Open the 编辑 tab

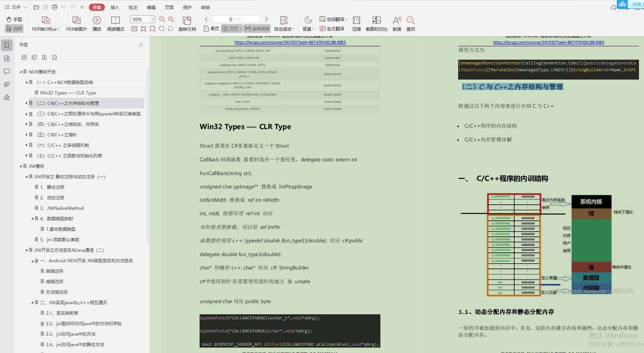(151, 7)
